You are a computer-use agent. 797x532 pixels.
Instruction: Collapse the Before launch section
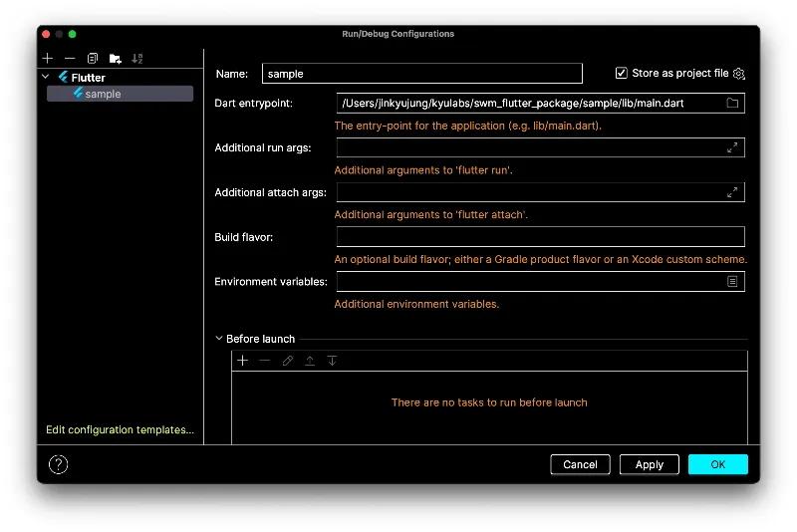click(x=219, y=339)
